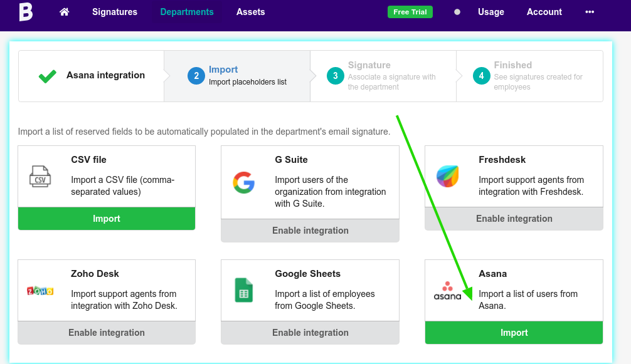Enable integration for G Suite
The image size is (631, 364).
310,231
